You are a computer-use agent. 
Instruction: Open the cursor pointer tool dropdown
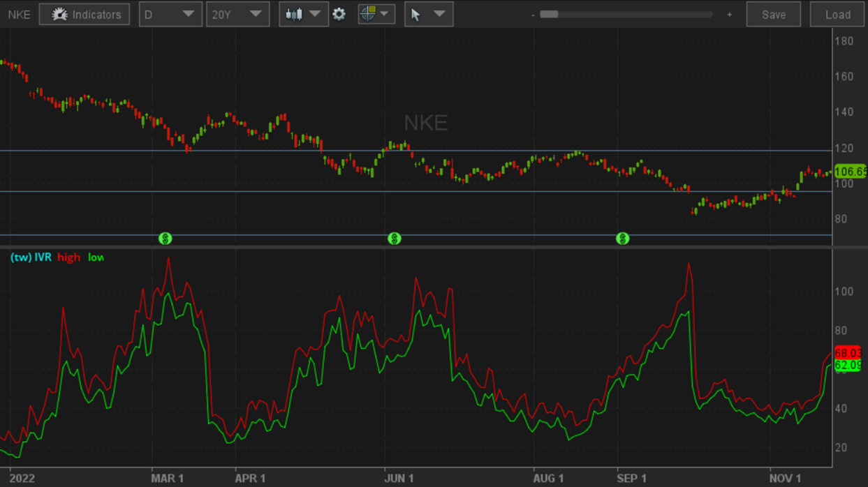tap(429, 15)
